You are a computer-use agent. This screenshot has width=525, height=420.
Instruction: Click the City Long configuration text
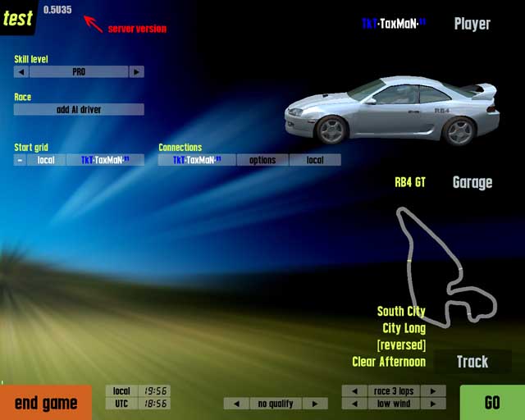pyautogui.click(x=404, y=328)
